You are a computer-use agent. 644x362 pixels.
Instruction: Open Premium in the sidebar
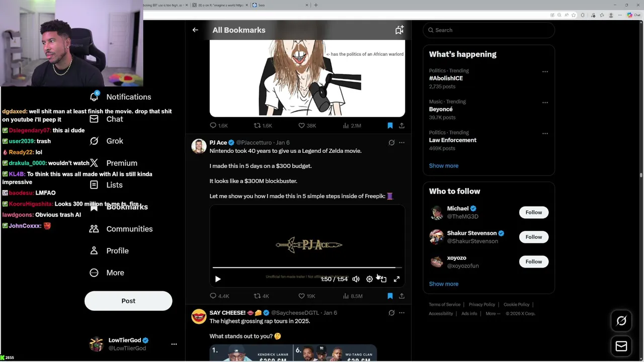[113, 163]
